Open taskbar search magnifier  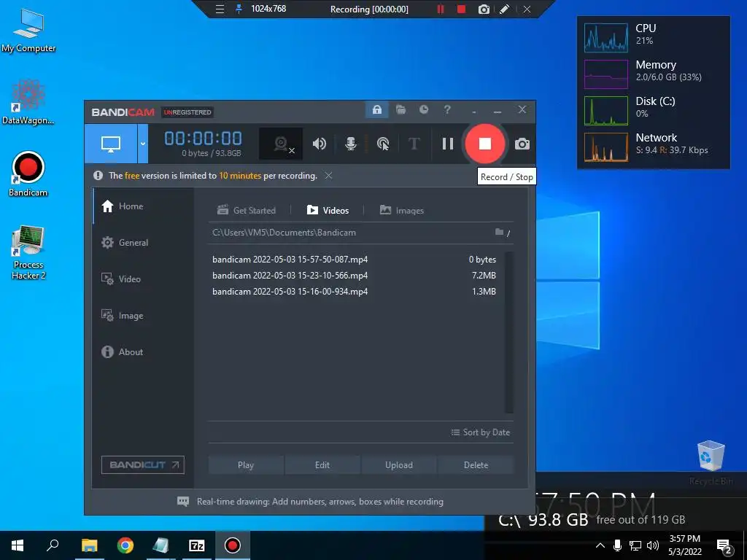[x=53, y=545]
